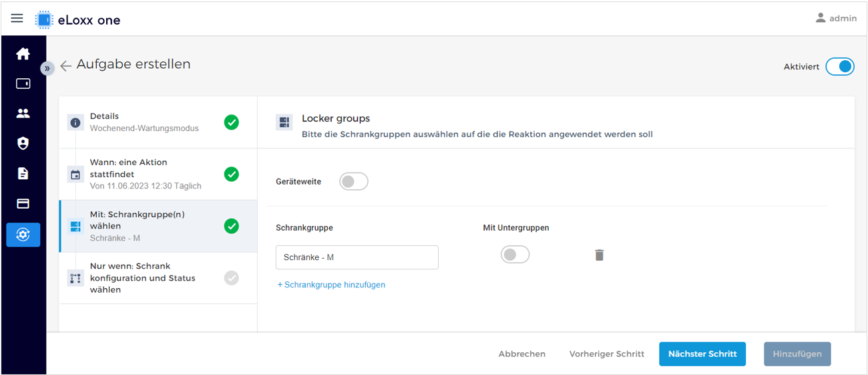Toggle the Aktiviert switch off

point(840,66)
